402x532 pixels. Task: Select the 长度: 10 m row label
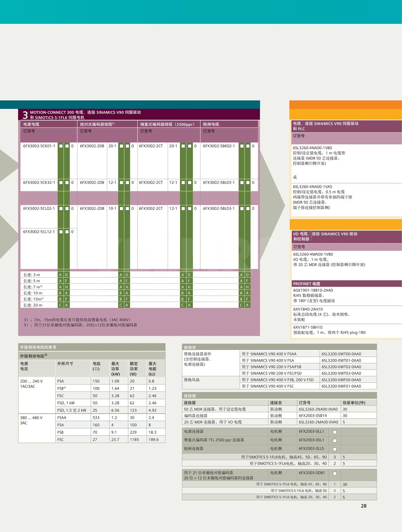pyautogui.click(x=33, y=293)
